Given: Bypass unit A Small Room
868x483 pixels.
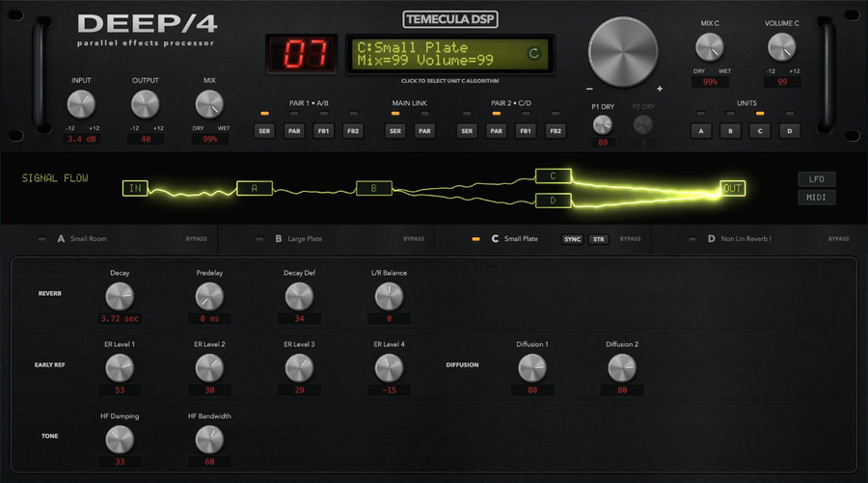Looking at the screenshot, I should tap(196, 239).
